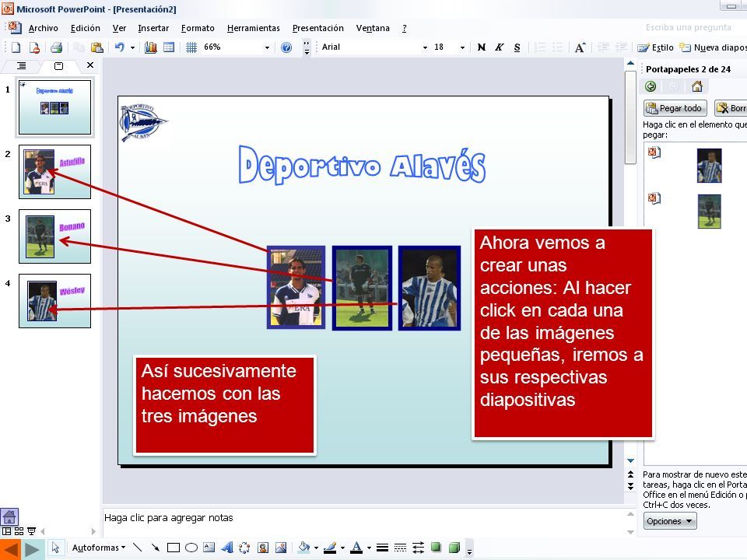Create a new blank presentation
Viewport: 747px width, 560px height.
click(x=16, y=47)
